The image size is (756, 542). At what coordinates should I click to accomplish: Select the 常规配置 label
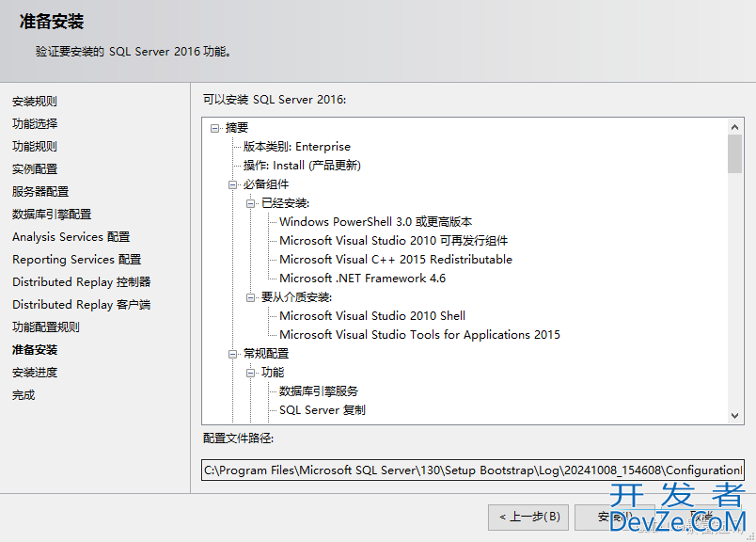pos(266,354)
